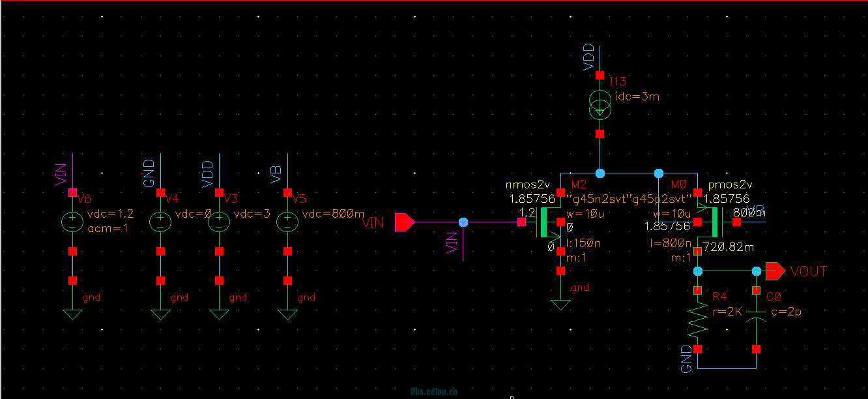Image resolution: width=868 pixels, height=399 pixels.
Task: Select ground symbol below V5 source
Action: coord(287,314)
